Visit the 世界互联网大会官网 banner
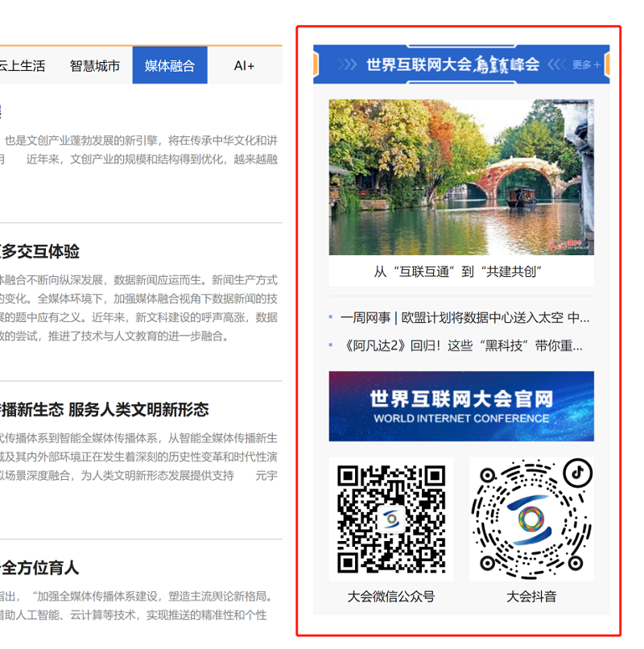Screen dimensions: 644x649 pos(461,407)
